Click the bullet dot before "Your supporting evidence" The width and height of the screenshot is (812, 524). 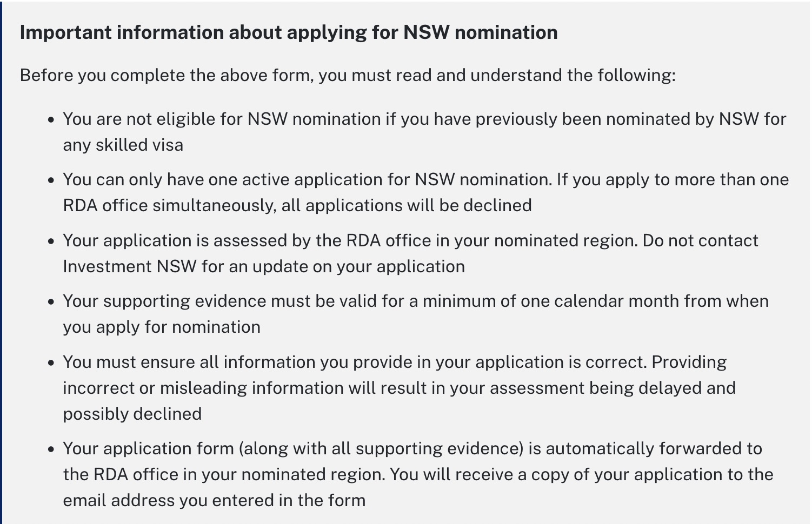click(51, 301)
